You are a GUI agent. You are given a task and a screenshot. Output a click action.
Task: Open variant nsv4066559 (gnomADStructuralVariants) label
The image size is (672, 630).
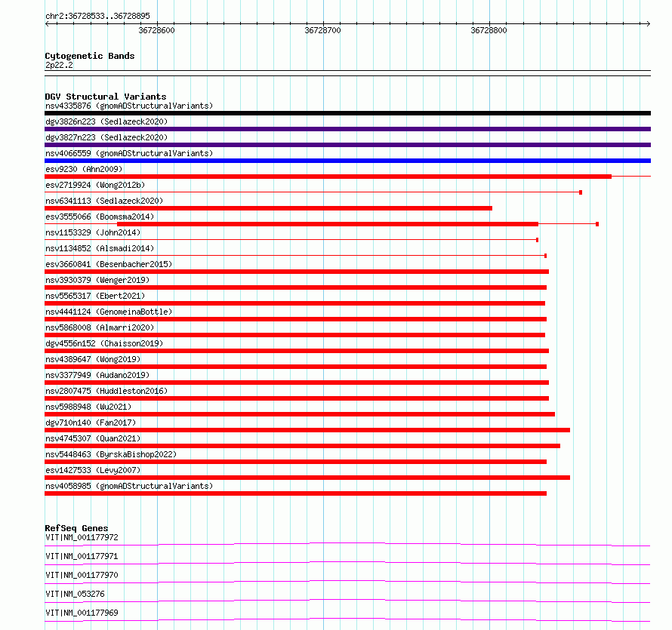tap(129, 153)
